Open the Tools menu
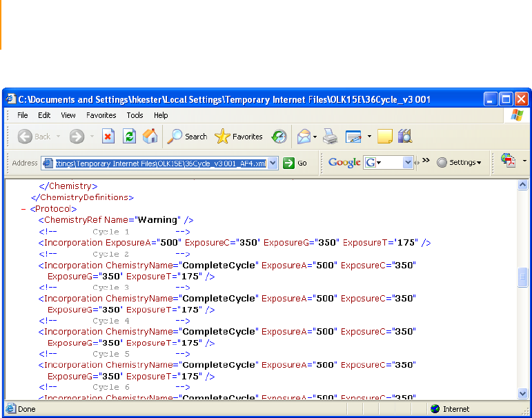532x418 pixels. pos(135,115)
